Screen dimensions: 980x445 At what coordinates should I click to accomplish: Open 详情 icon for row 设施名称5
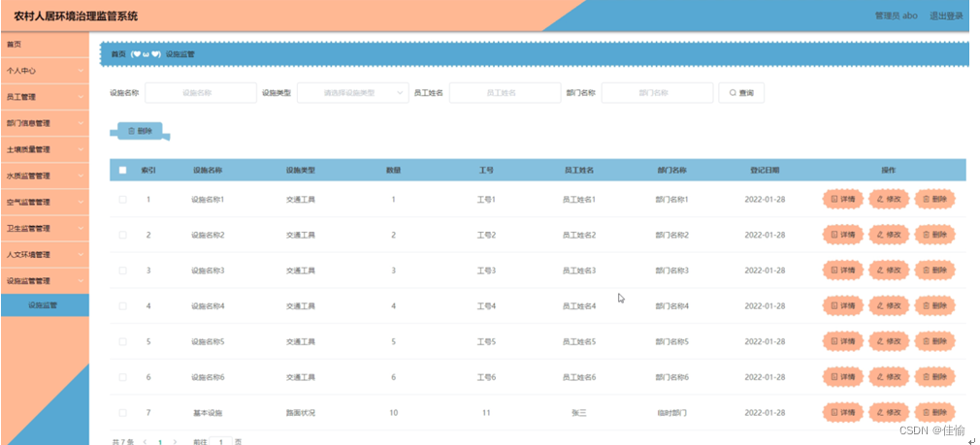tap(833, 342)
